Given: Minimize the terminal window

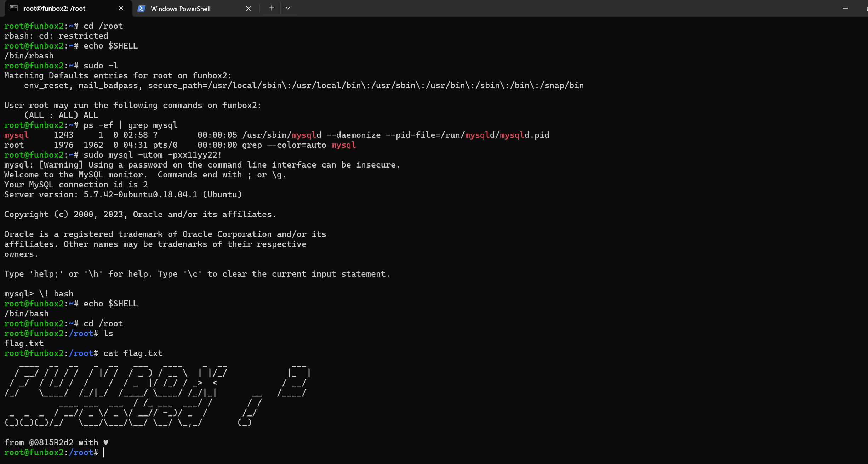Looking at the screenshot, I should point(845,8).
